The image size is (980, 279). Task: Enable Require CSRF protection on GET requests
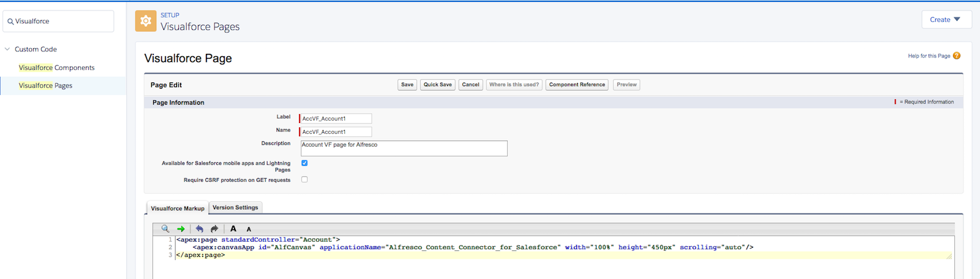[304, 180]
